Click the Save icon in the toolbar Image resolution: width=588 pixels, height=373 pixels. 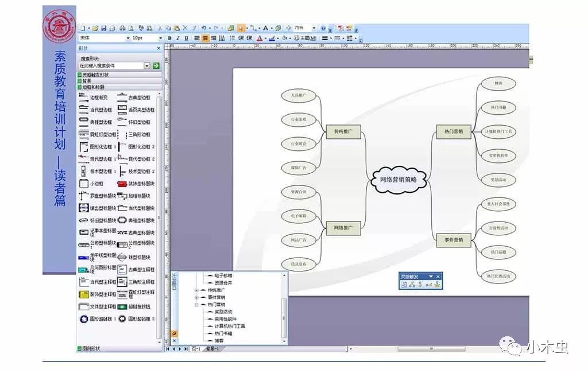click(x=103, y=28)
